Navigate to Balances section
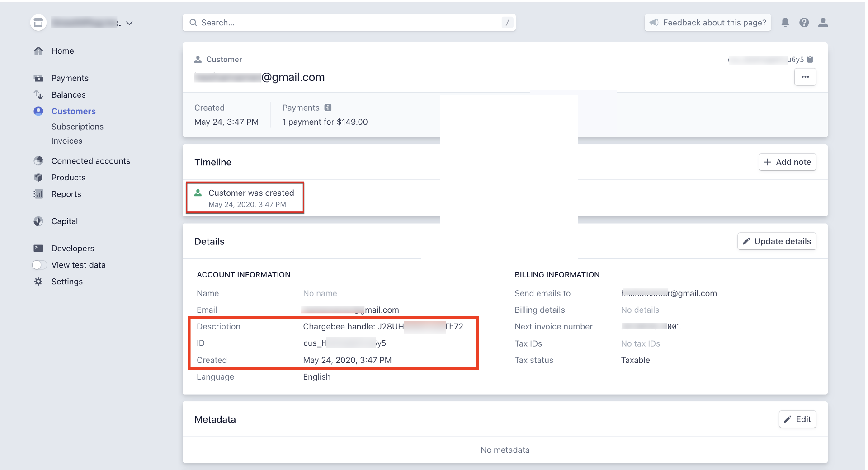Screen dimensions: 868x470 [68, 94]
